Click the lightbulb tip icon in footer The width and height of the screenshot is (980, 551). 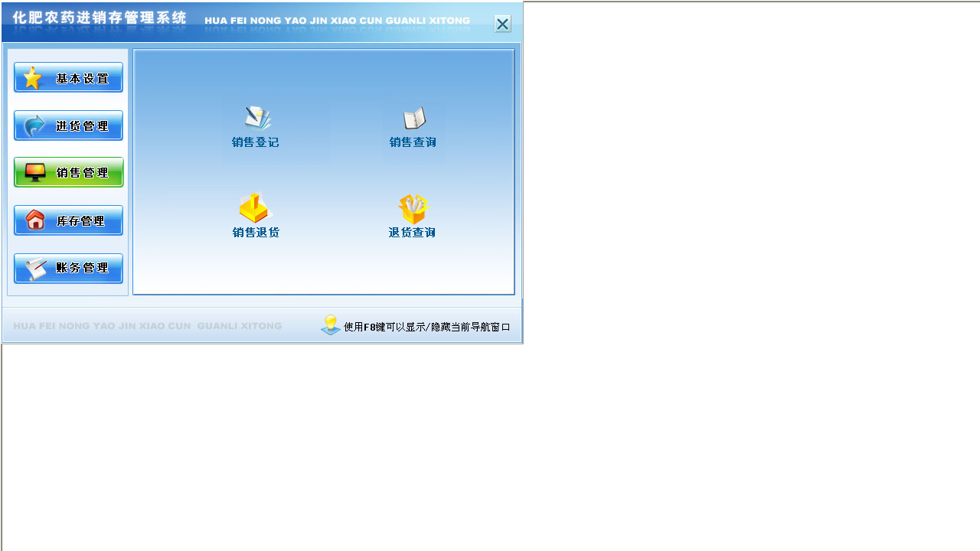point(331,325)
